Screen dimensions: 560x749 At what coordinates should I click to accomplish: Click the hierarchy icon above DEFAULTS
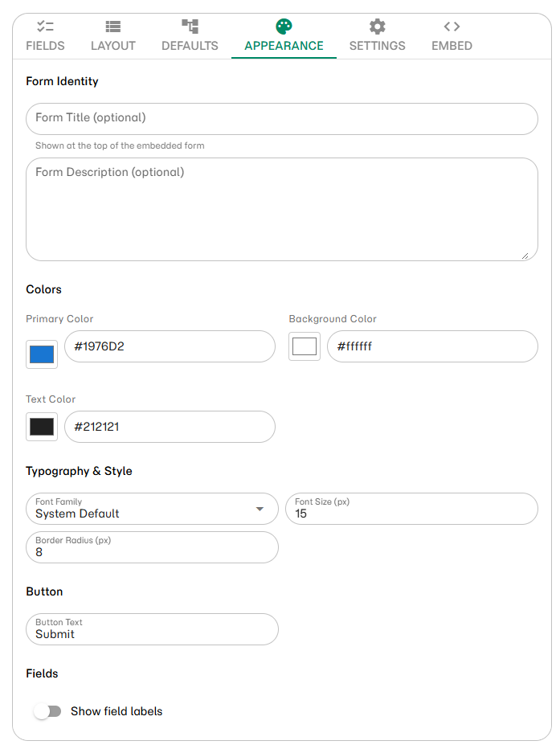pos(190,25)
